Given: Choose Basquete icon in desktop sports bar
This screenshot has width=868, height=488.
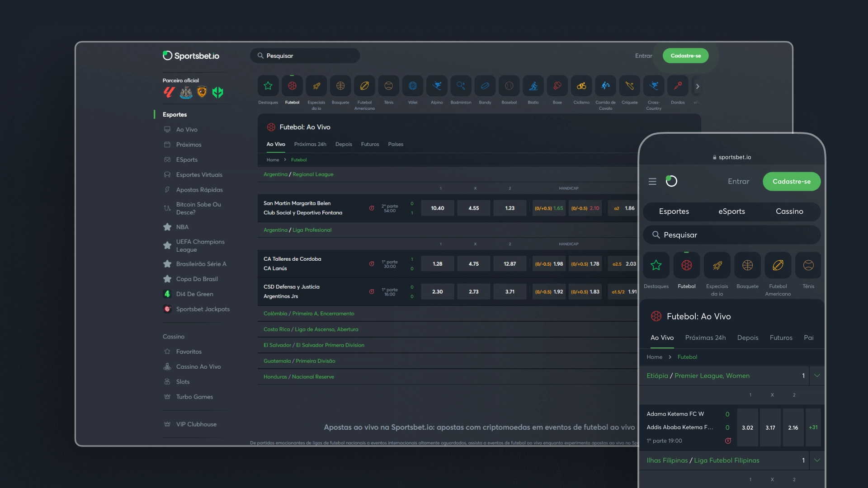Looking at the screenshot, I should pyautogui.click(x=340, y=86).
